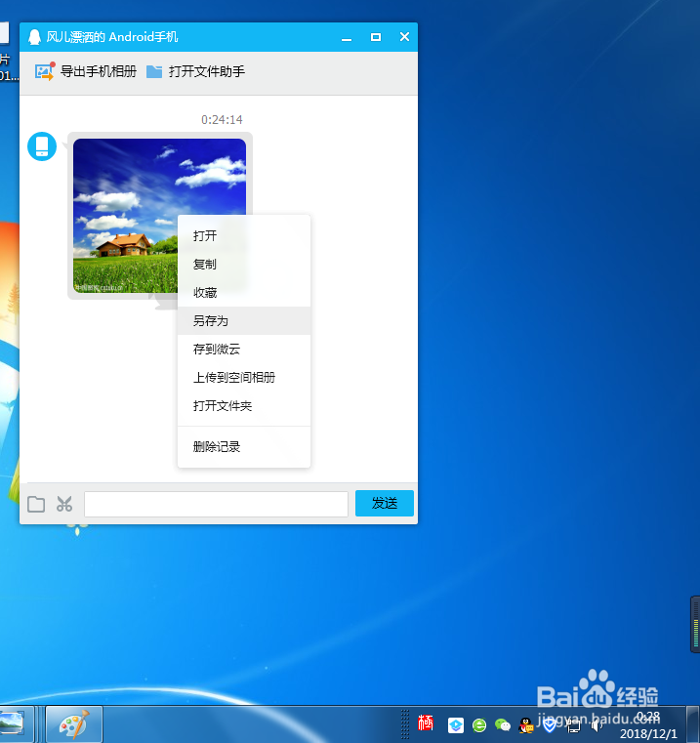Click the taskbar clock 2018/12/1
The image size is (700, 743).
pyautogui.click(x=648, y=725)
